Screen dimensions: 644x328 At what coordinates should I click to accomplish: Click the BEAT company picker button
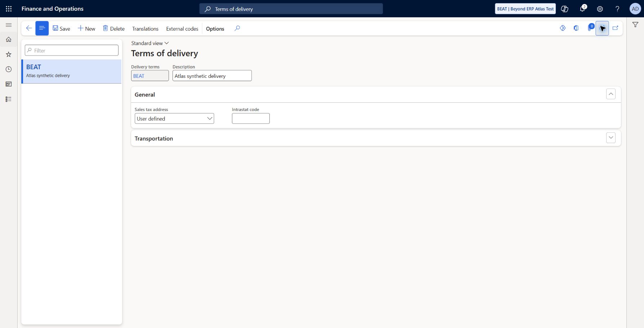[525, 9]
